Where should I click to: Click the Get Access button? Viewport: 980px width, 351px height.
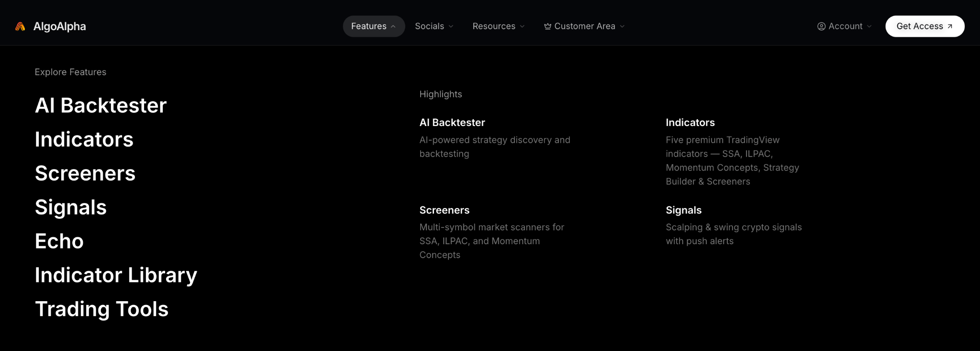click(924, 26)
